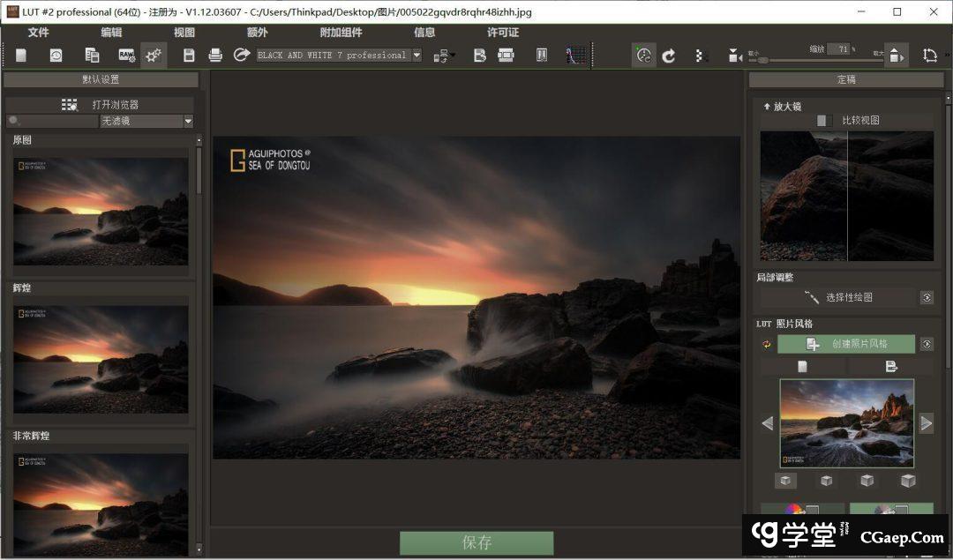Click the rotate arrow icon in toolbar
Image resolution: width=953 pixels, height=560 pixels.
tap(669, 56)
